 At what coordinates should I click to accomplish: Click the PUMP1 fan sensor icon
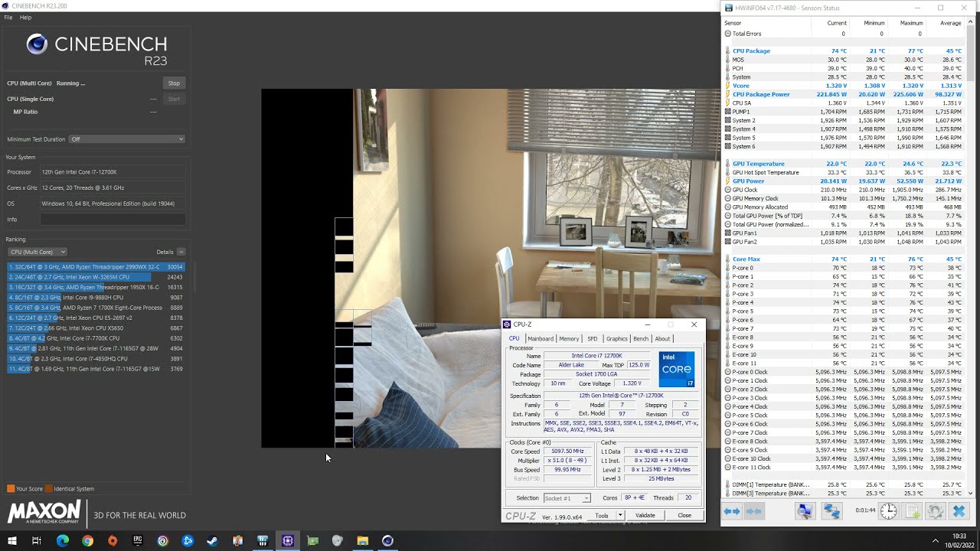(x=727, y=112)
